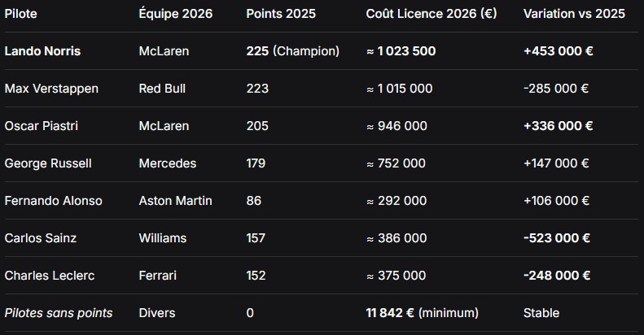Image resolution: width=644 pixels, height=335 pixels.
Task: Click the Équipe 2026 column header
Action: 176,14
